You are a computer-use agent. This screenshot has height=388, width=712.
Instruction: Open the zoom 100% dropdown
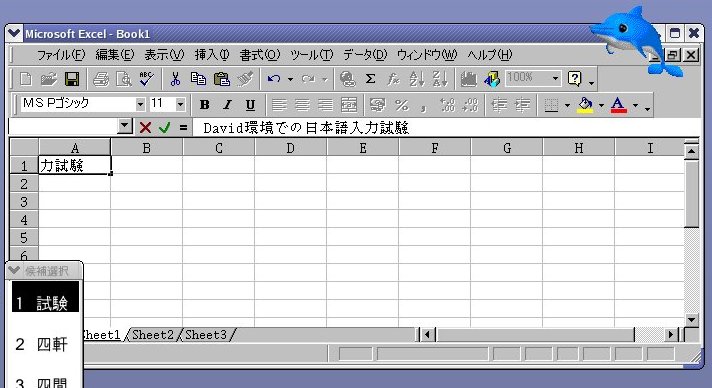(555, 78)
